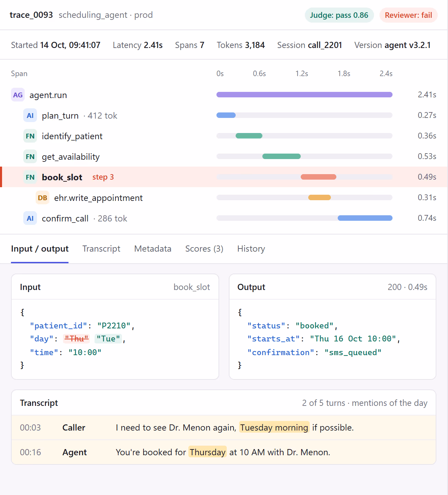448x495 pixels.
Task: Open the Scores (3) tab
Action: point(204,249)
